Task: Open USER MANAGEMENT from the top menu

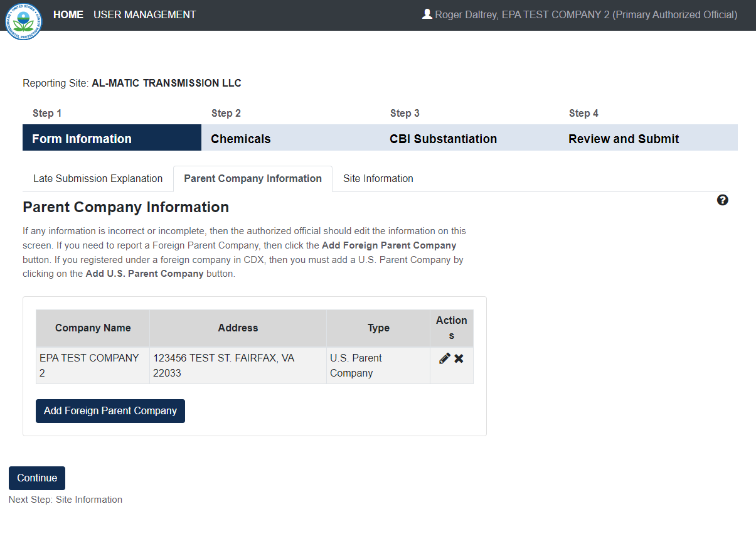Action: (x=144, y=14)
